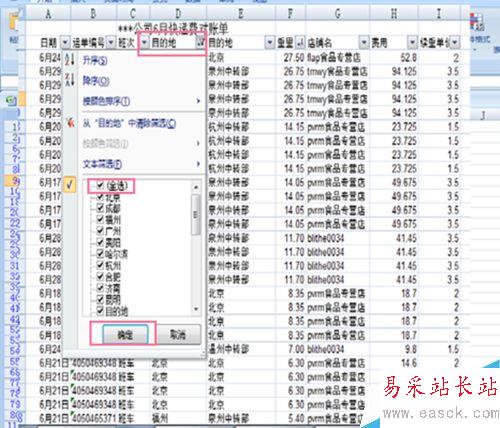
Task: Click the ascending sort A-Z icon
Action: coord(70,60)
